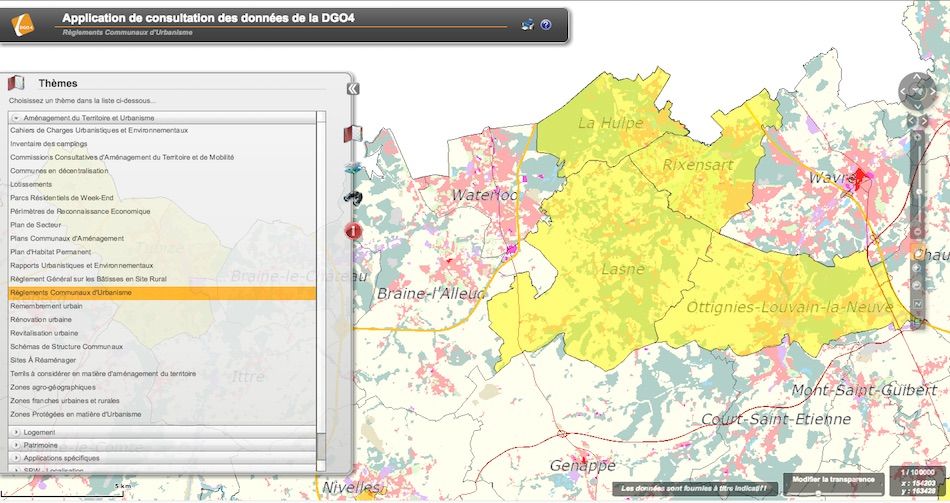Viewport: 950px width, 503px height.
Task: Select the highlighted orange map tool
Action: [917, 252]
